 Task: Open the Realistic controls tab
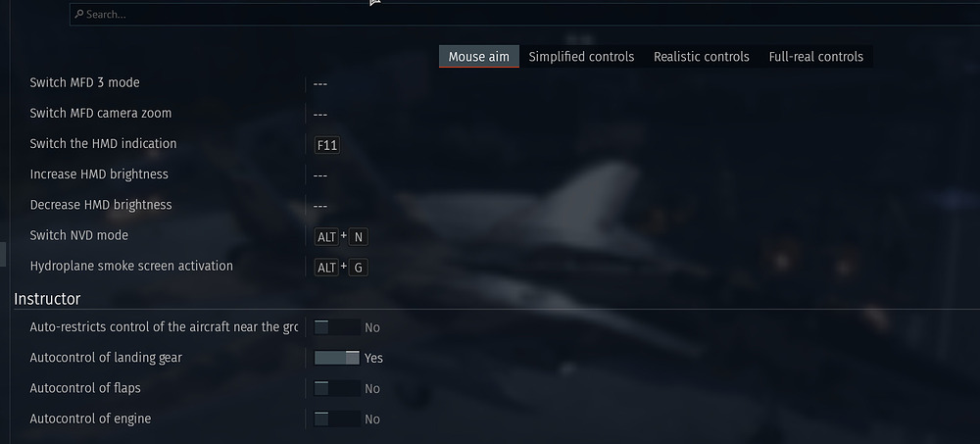click(x=702, y=57)
